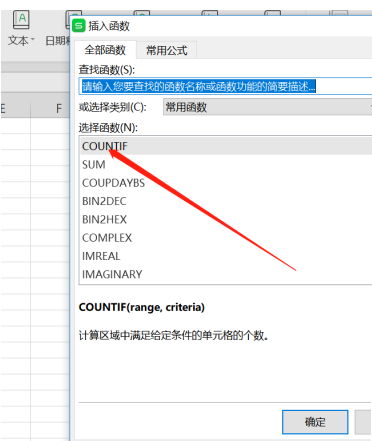Select BIN2HEX in the function list

pyautogui.click(x=226, y=219)
